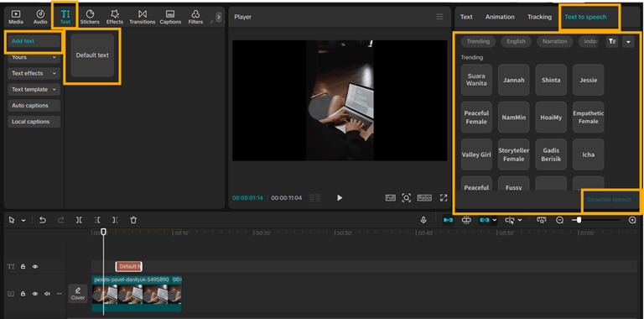Open the Effects panel

115,18
